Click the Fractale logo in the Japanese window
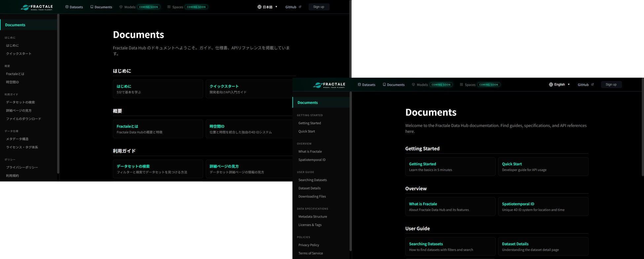 point(37,7)
